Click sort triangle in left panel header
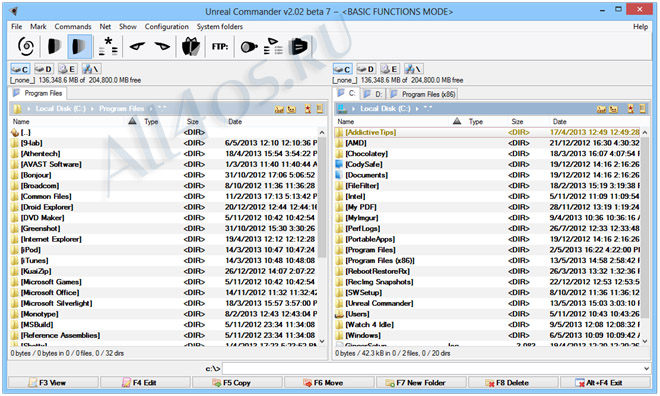This screenshot has width=660, height=396. 132,121
